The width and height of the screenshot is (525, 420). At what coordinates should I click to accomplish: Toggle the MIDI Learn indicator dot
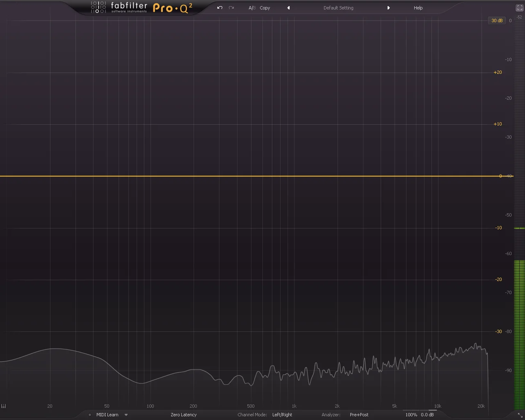[x=90, y=415]
